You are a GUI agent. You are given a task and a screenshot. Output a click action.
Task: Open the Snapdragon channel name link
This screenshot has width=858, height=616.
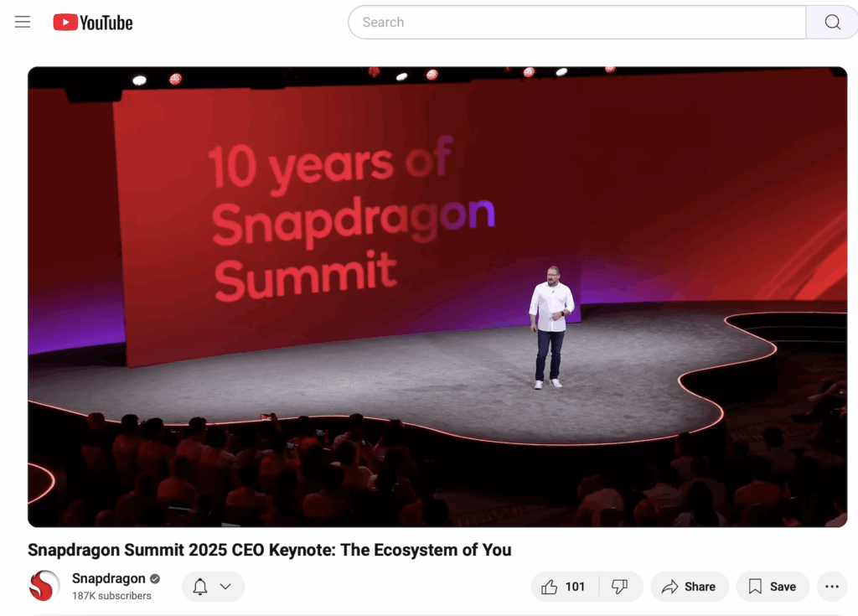[108, 578]
